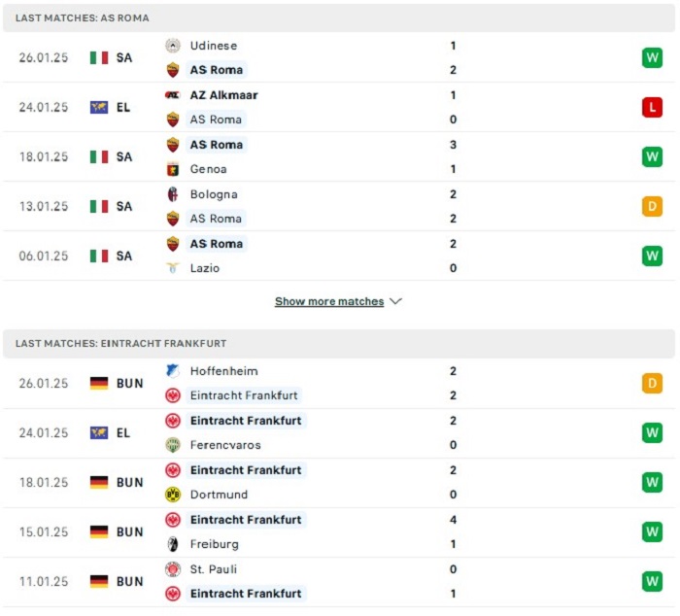Click the Europa League flag icon for 24.01.25 Frankfurt match
Screen dimensions: 680x616
99,433
